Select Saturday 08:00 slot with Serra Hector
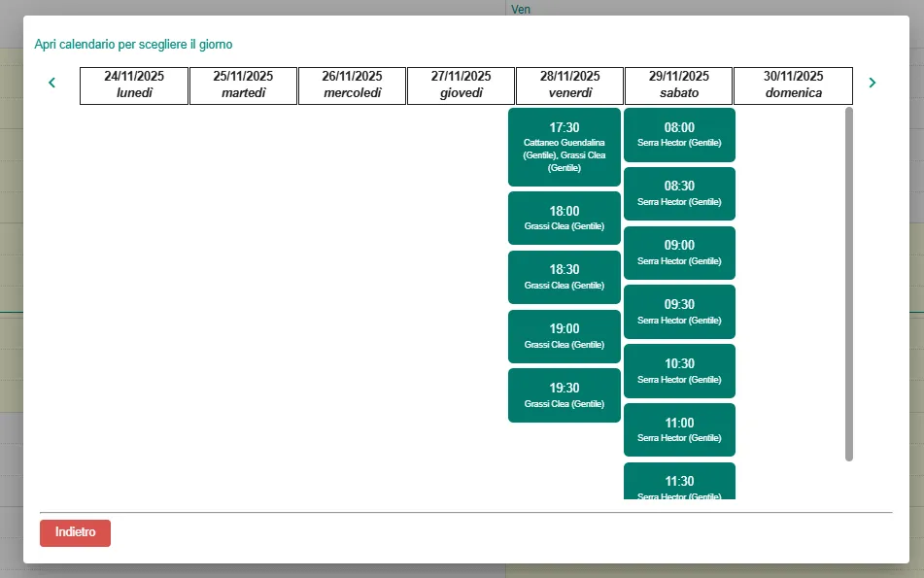924x578 pixels. coord(679,134)
